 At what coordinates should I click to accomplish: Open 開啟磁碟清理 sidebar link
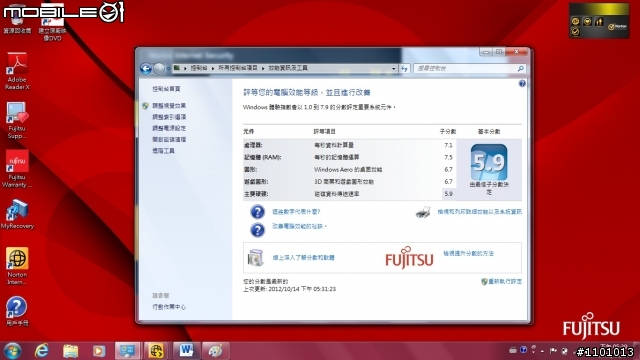point(169,140)
